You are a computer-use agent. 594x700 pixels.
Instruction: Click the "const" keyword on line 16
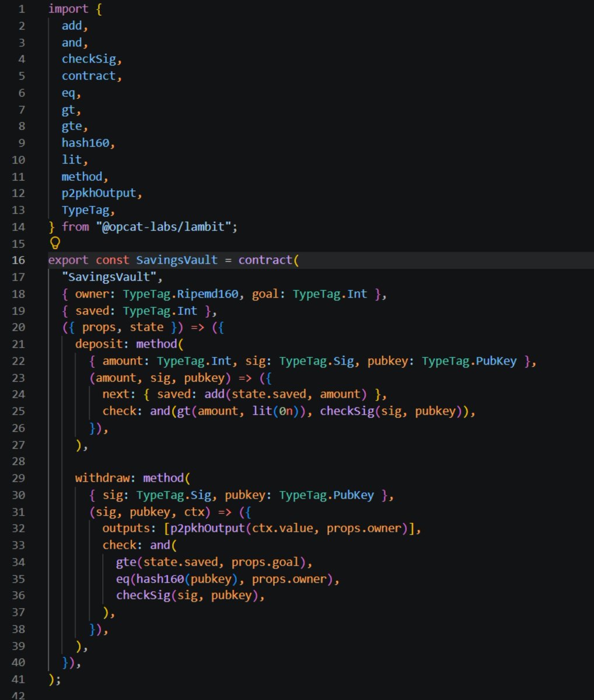[113, 260]
